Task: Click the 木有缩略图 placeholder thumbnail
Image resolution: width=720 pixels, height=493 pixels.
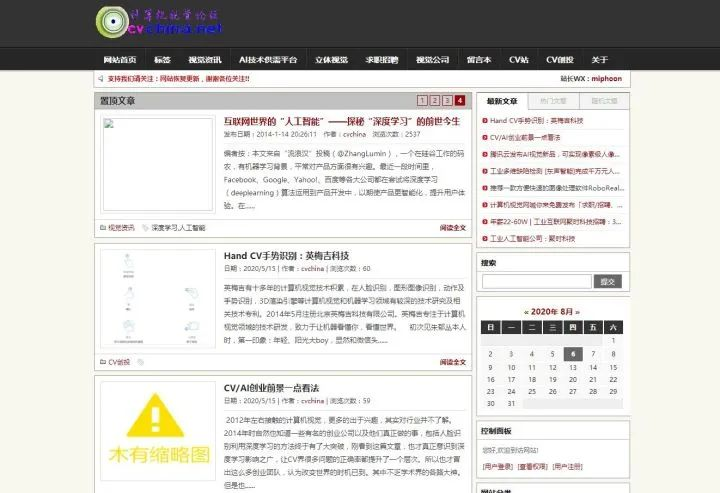Action: click(158, 431)
